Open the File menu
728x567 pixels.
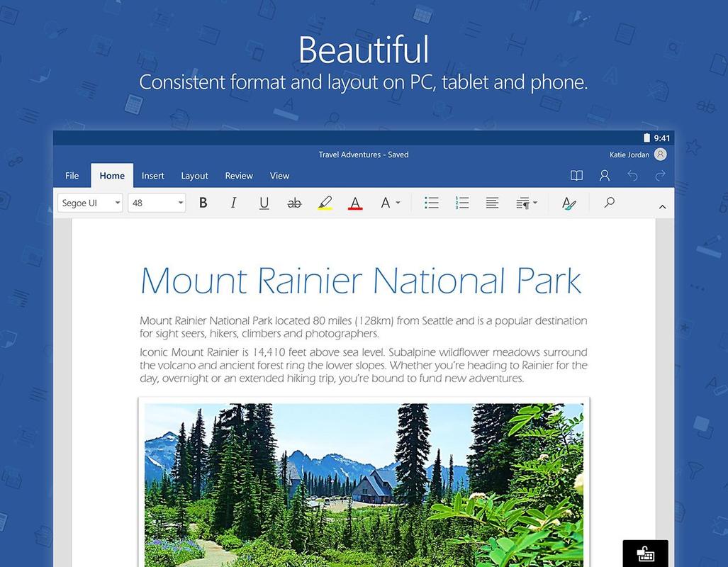pyautogui.click(x=72, y=176)
